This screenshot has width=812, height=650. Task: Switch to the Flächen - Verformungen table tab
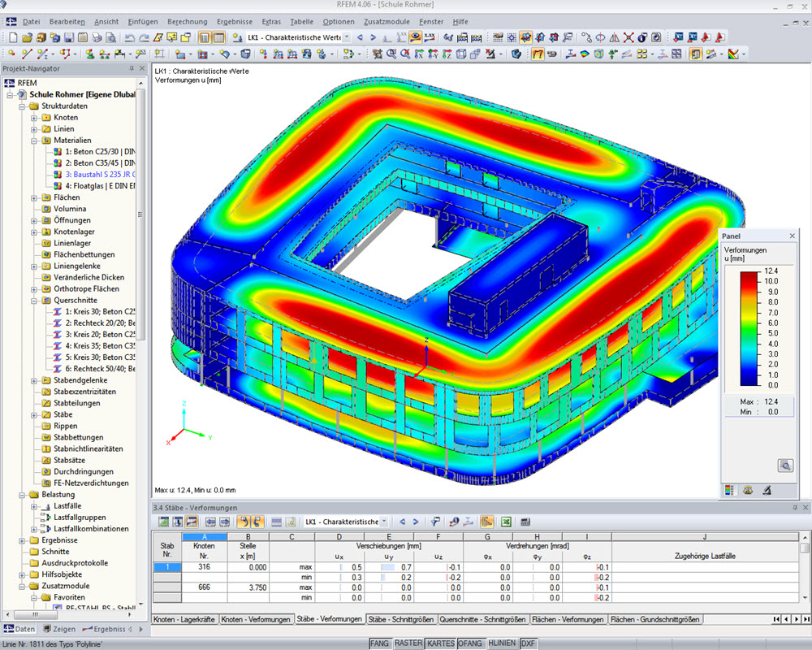click(568, 617)
